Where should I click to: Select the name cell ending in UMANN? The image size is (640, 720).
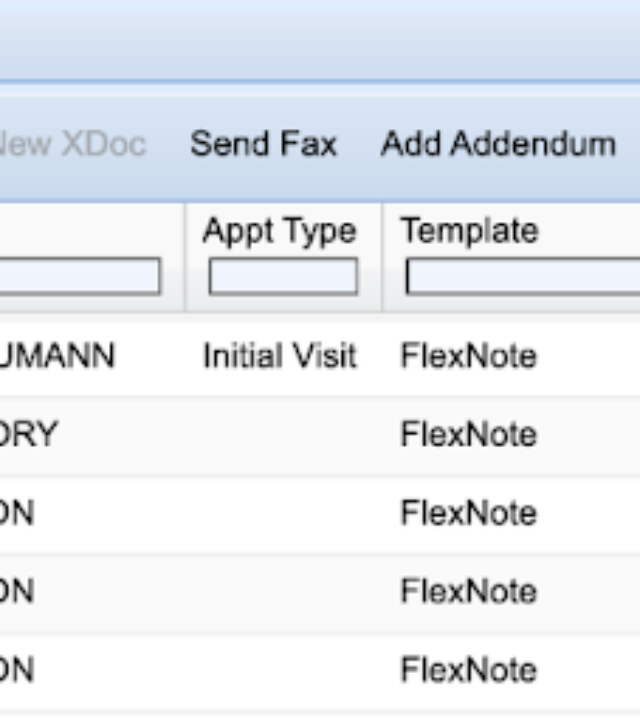[58, 356]
